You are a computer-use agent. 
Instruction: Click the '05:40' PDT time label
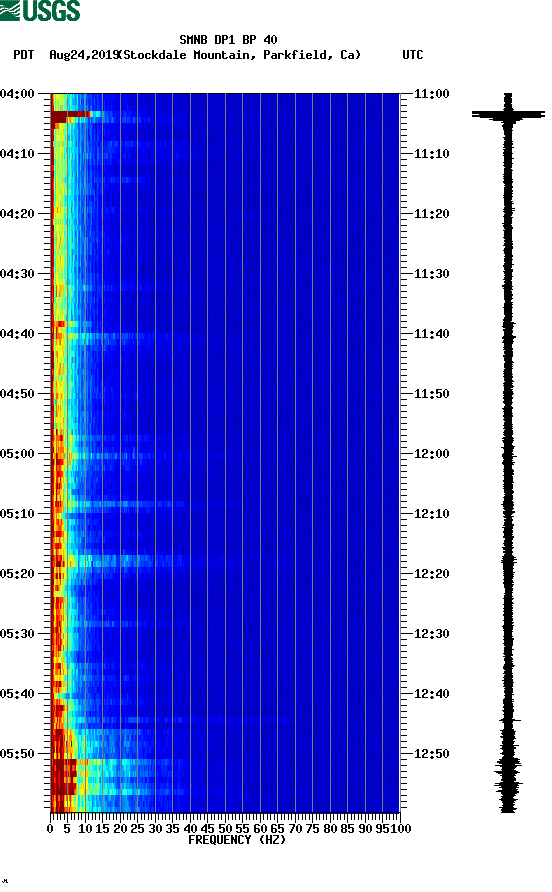[18, 694]
